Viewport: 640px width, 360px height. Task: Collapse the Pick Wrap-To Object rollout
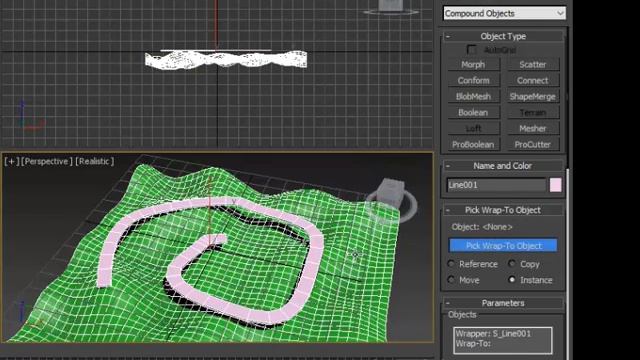pyautogui.click(x=448, y=210)
